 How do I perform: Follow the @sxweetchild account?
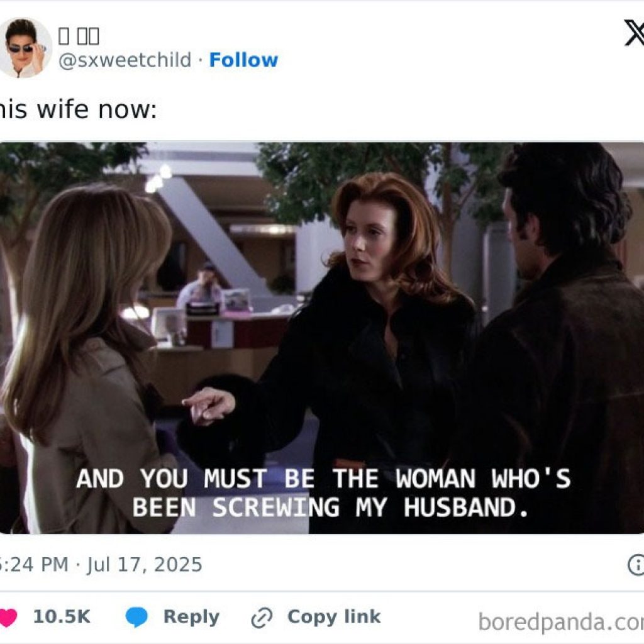tap(243, 60)
